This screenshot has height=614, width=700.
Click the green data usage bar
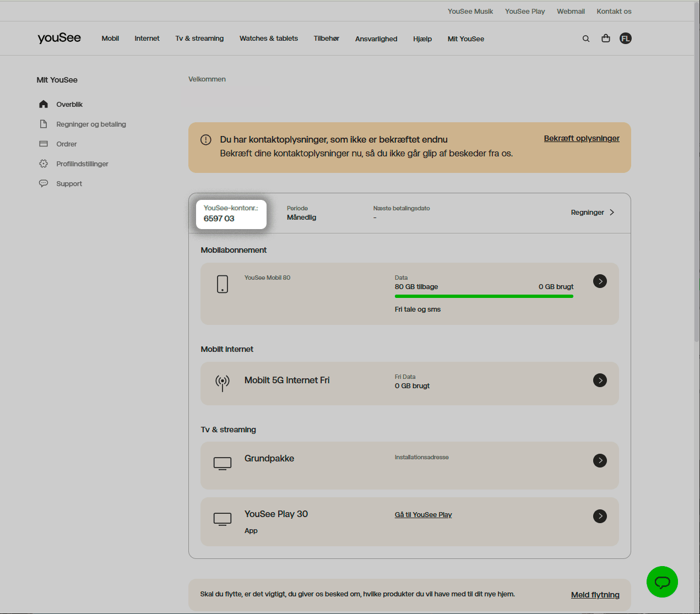[484, 296]
